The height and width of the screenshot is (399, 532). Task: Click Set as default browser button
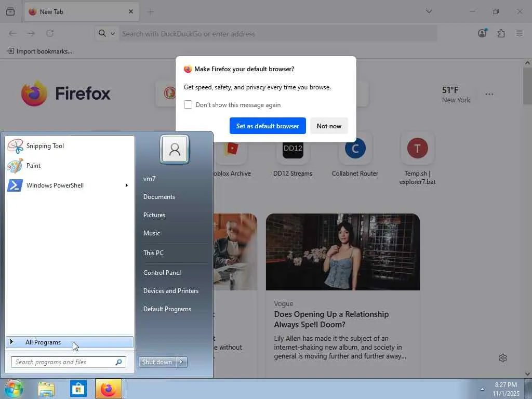(x=268, y=126)
